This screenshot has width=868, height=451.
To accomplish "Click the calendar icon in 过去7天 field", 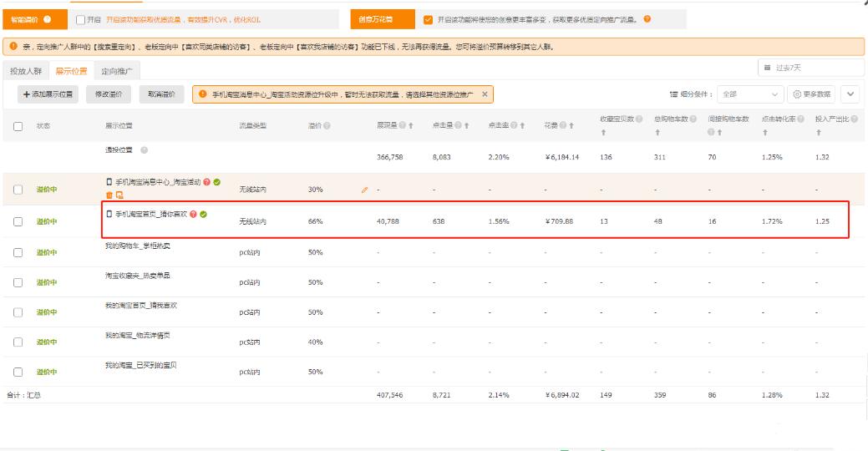I will click(767, 68).
